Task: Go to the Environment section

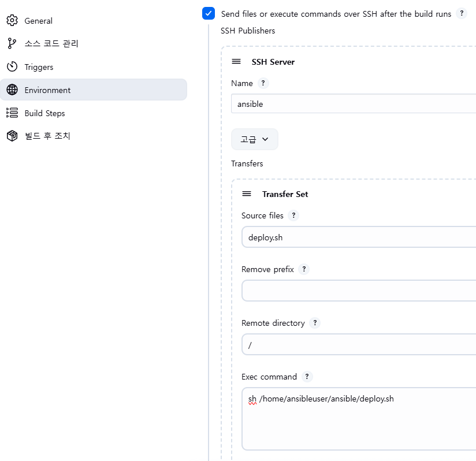Action: [94, 90]
